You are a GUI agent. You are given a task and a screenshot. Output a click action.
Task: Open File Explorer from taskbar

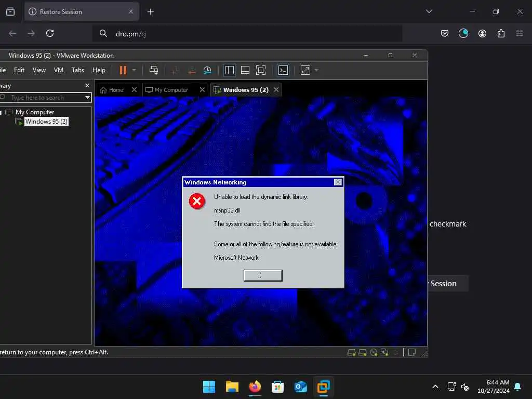[232, 387]
